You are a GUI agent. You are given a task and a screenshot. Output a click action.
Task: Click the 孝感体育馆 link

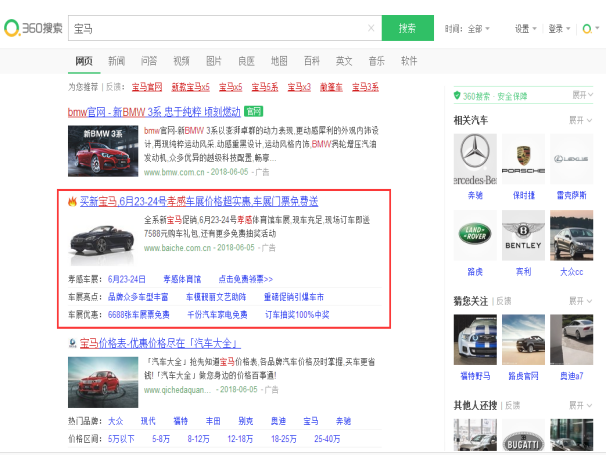pos(182,279)
